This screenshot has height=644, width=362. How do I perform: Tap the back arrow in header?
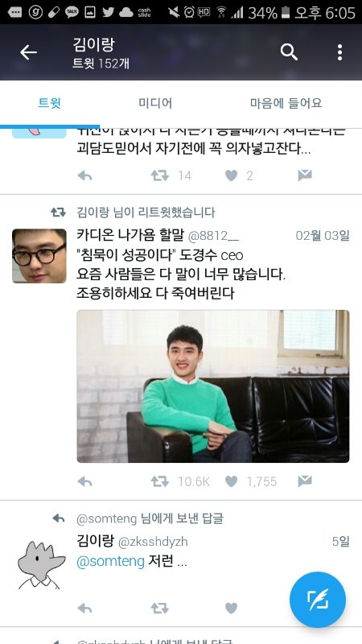(28, 52)
